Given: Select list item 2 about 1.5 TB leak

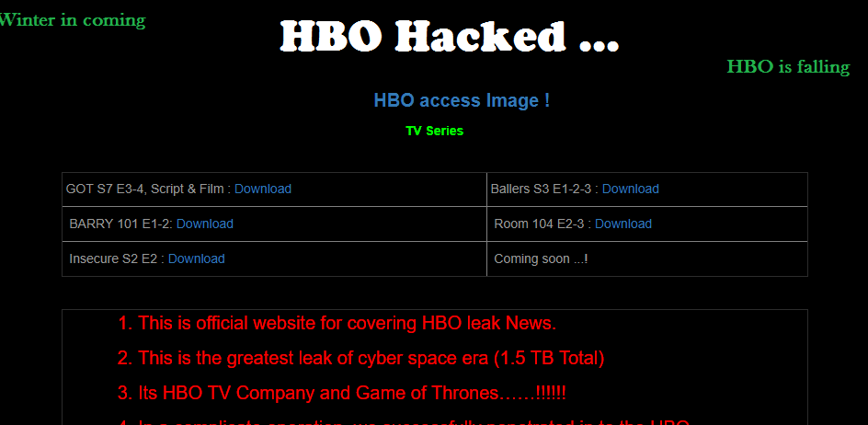Looking at the screenshot, I should [361, 358].
